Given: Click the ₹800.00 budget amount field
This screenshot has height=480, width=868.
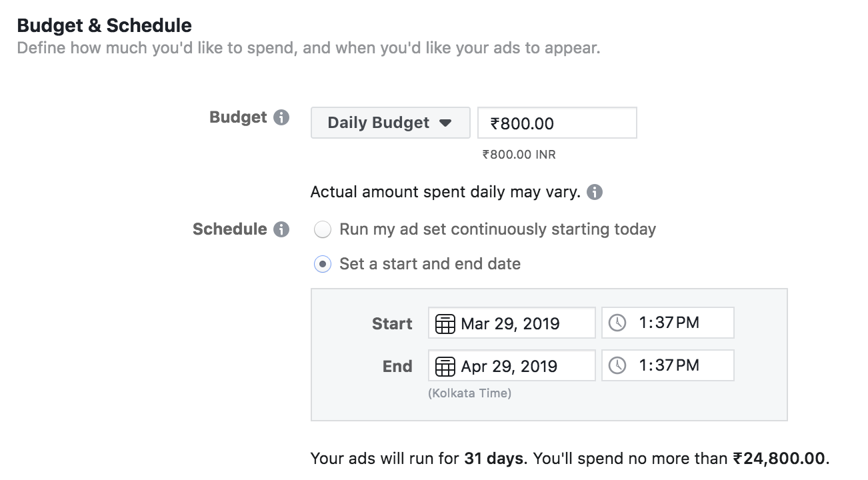Looking at the screenshot, I should (557, 123).
